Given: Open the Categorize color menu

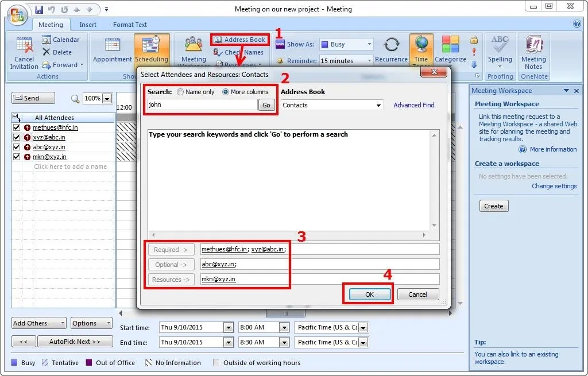Looking at the screenshot, I should tap(450, 49).
